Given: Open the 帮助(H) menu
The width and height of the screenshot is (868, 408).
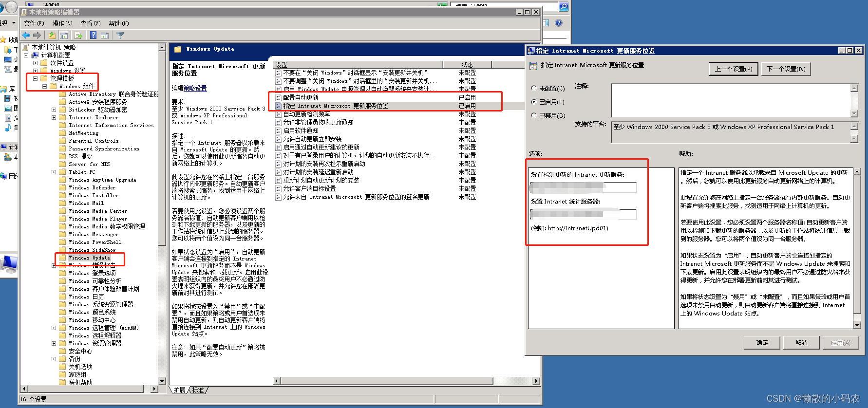Looking at the screenshot, I should click(x=119, y=23).
